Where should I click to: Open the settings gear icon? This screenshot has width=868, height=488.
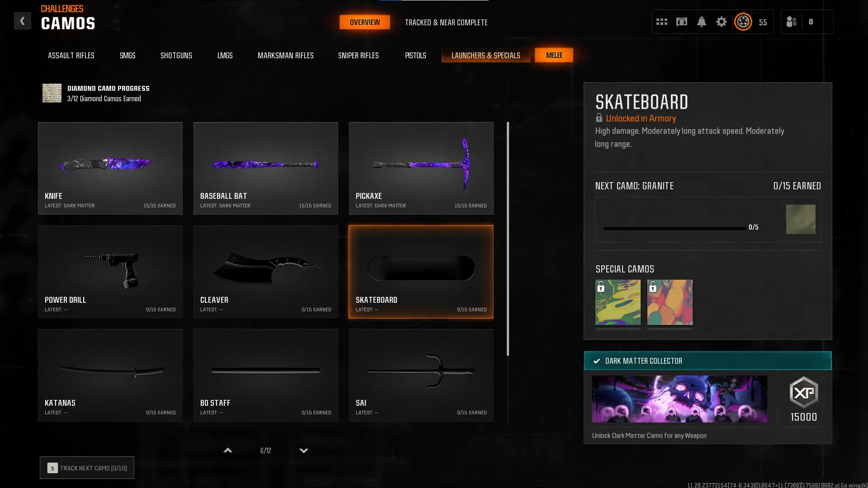coord(721,22)
